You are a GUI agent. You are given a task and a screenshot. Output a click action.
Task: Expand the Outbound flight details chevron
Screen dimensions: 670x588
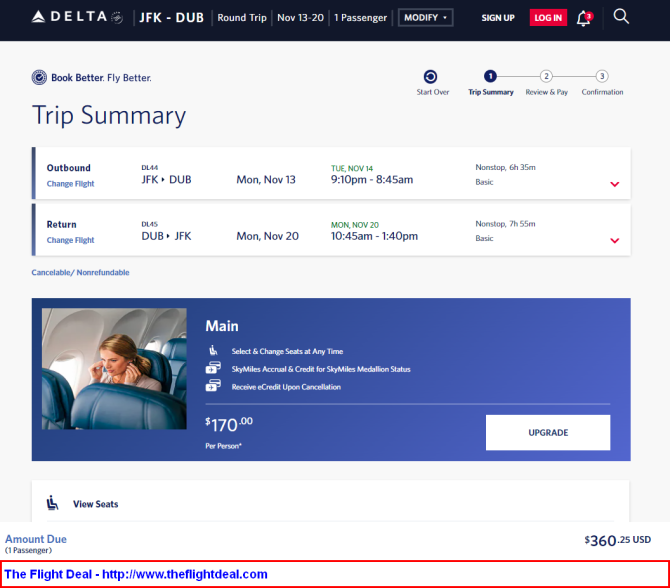pyautogui.click(x=614, y=184)
